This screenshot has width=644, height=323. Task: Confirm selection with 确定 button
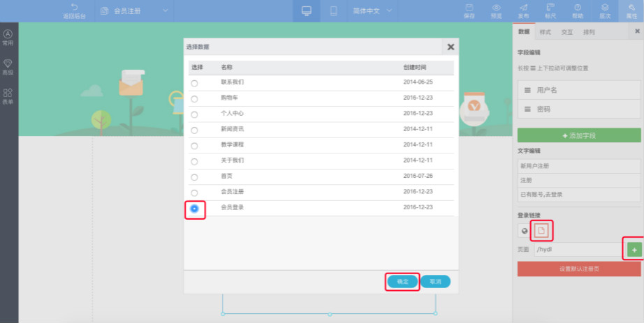click(x=402, y=281)
